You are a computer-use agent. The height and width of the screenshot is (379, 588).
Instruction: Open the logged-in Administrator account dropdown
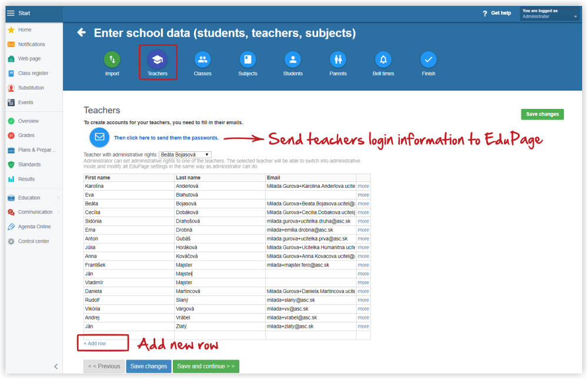tap(550, 14)
